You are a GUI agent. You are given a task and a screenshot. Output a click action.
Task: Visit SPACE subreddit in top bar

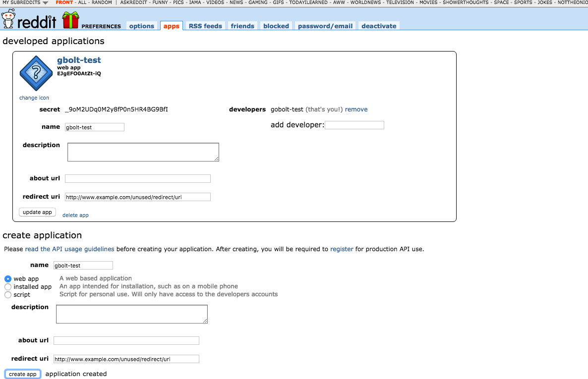point(501,2)
